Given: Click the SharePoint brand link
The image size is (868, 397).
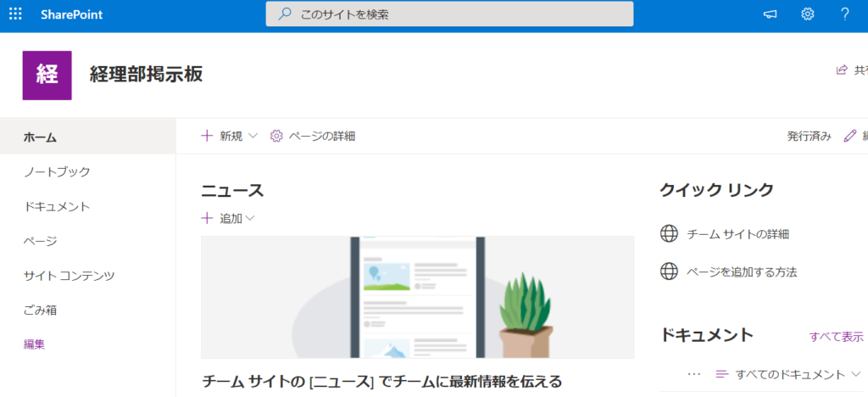Looking at the screenshot, I should coord(71,15).
